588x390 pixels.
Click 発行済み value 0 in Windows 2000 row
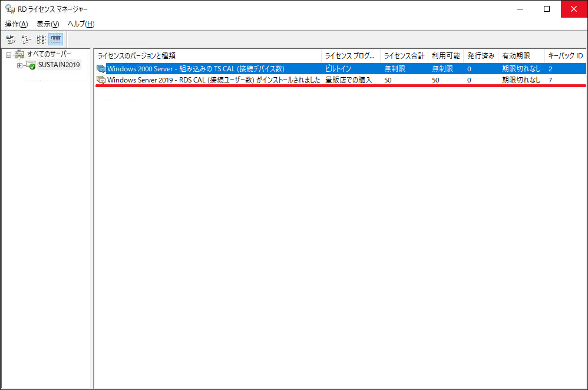(x=469, y=69)
